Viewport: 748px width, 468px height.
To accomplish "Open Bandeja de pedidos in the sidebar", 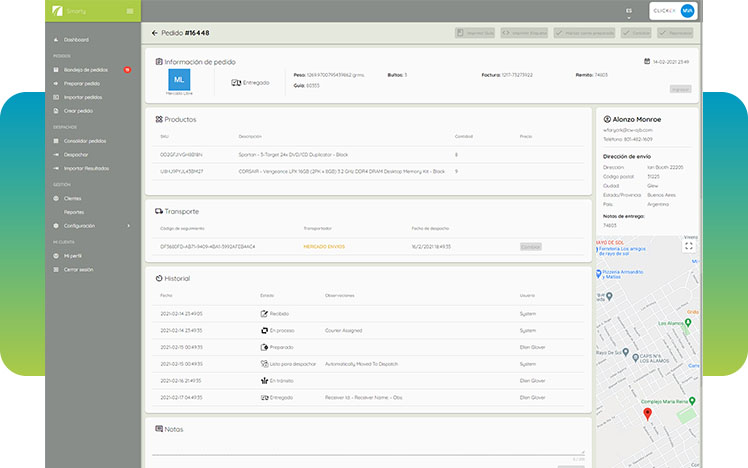I will [86, 70].
